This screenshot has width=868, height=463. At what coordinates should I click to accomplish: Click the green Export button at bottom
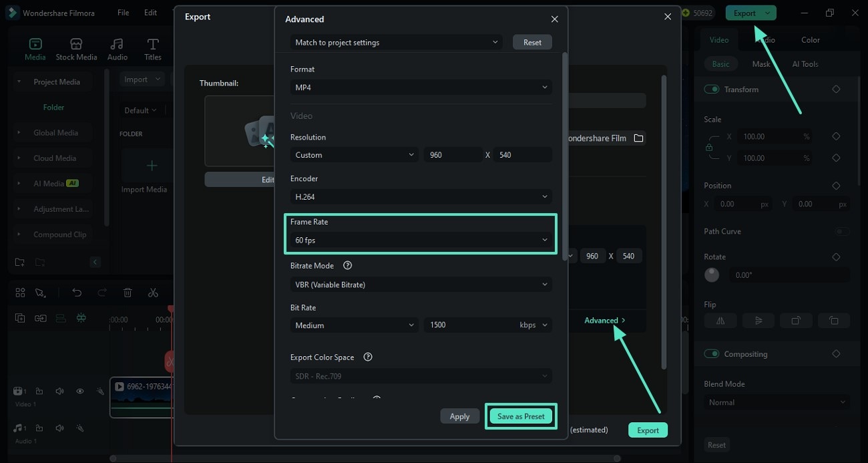(648, 430)
